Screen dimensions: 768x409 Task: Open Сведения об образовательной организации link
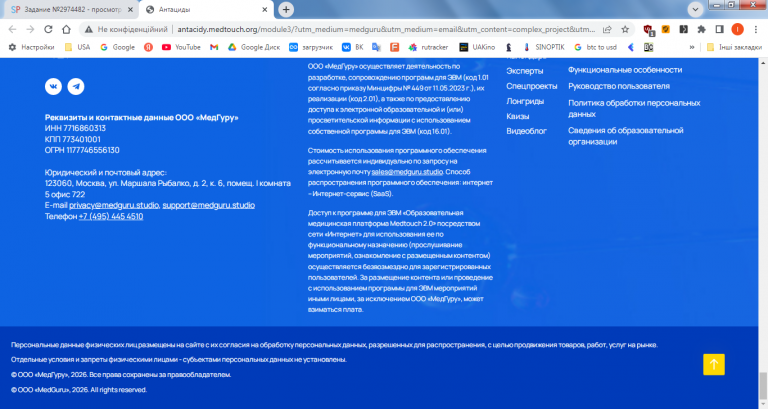pos(625,136)
